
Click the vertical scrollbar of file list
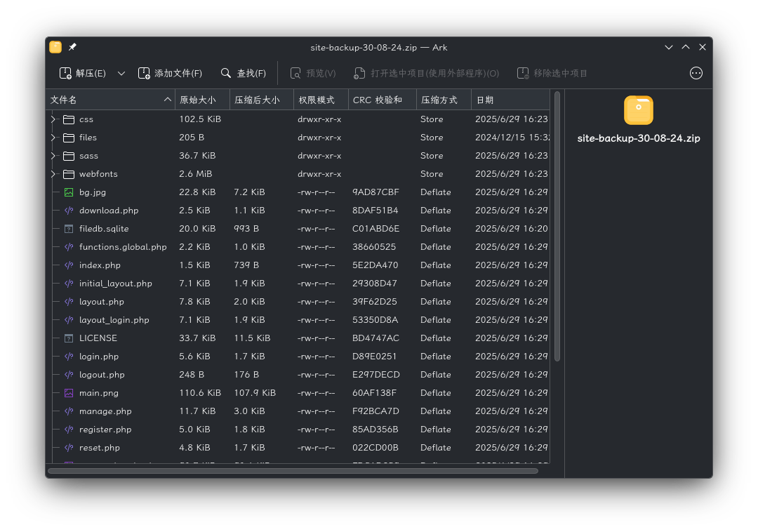click(557, 227)
